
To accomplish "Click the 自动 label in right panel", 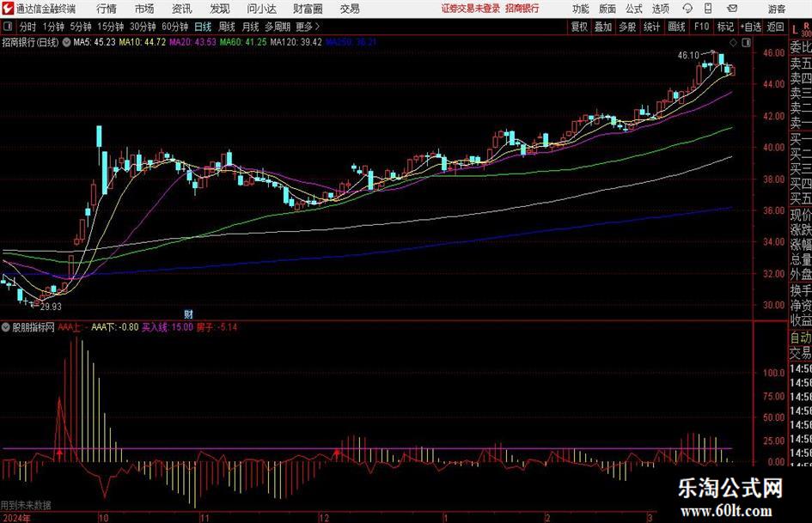I will click(x=801, y=338).
